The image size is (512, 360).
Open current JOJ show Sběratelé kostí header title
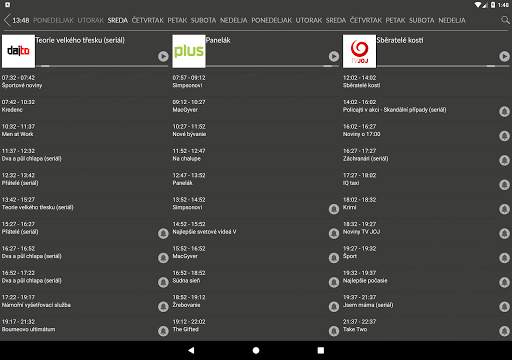coord(400,40)
